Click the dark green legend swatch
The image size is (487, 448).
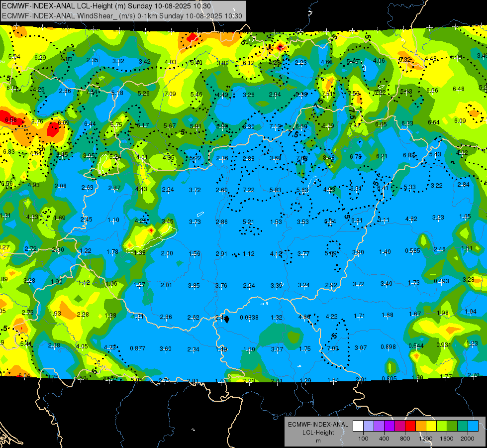click(452, 426)
